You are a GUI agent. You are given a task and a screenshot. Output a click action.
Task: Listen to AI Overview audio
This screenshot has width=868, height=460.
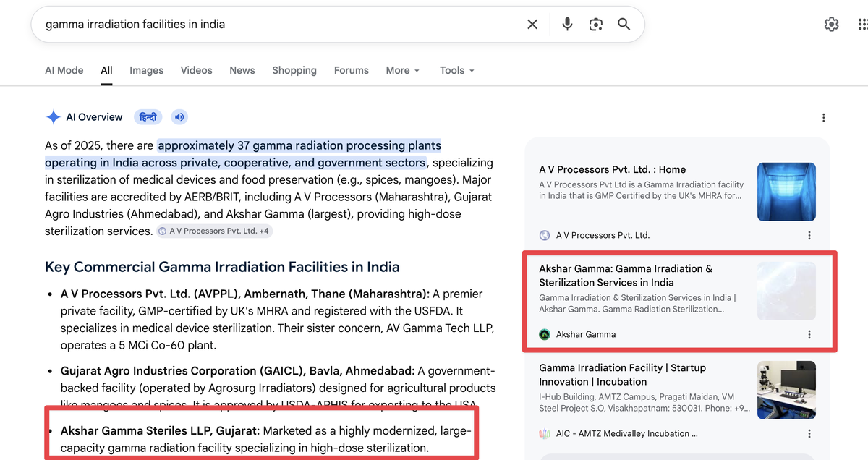coord(179,117)
